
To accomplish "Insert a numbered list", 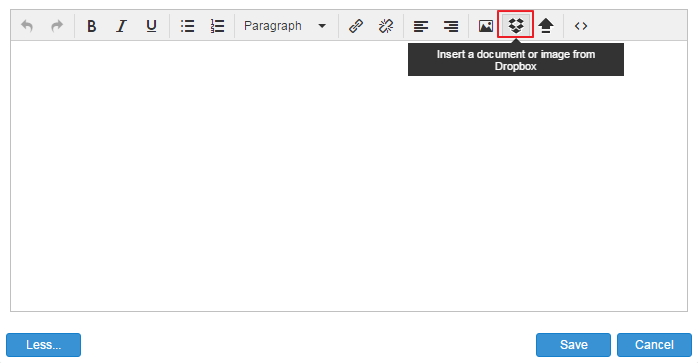I will click(x=217, y=26).
